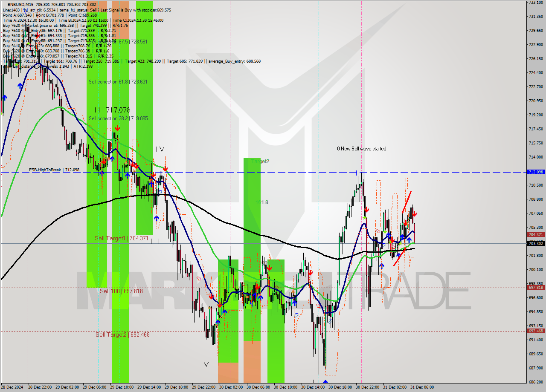The width and height of the screenshot is (546, 392).
Task: Click the red sell arrow under 717.078 label
Action: [117, 127]
